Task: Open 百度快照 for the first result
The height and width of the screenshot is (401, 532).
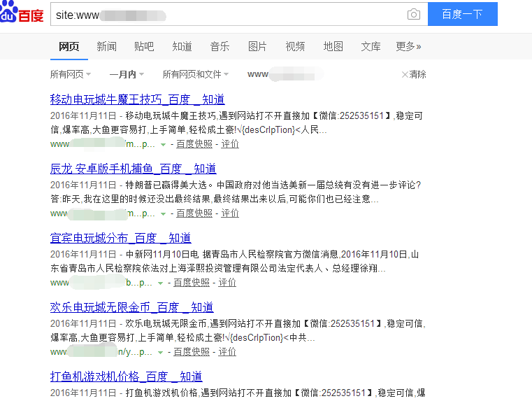Action: pos(194,144)
